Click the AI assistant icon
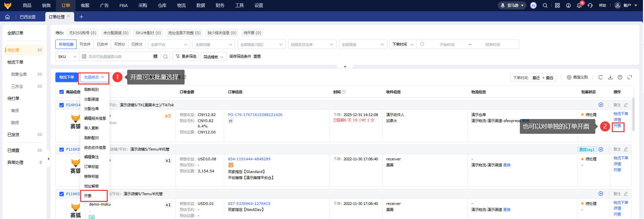The image size is (644, 219). click(533, 5)
